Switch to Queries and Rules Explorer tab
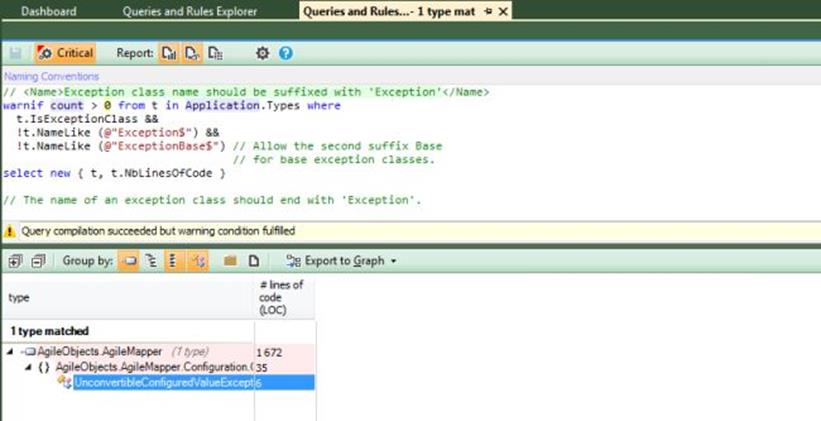821x421 pixels. tap(190, 11)
